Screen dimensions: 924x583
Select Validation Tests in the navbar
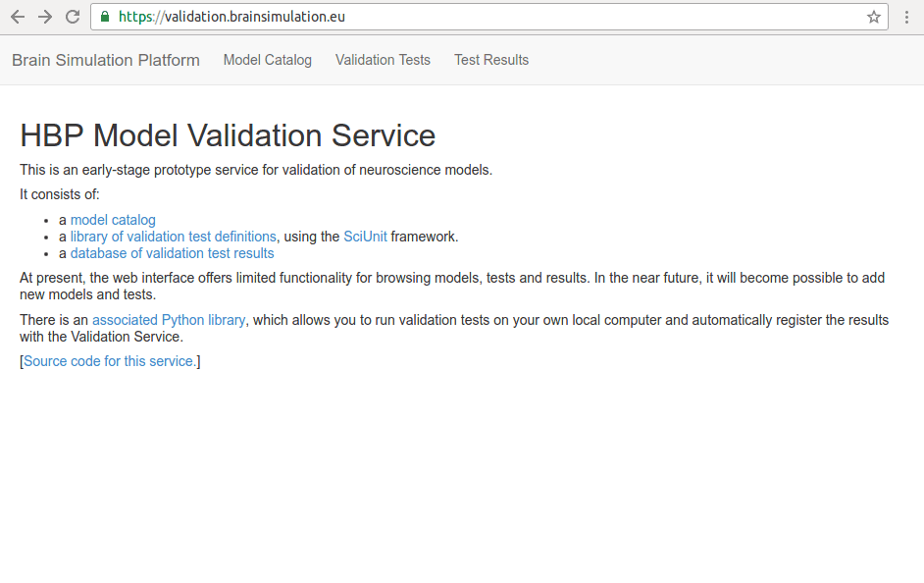click(383, 60)
